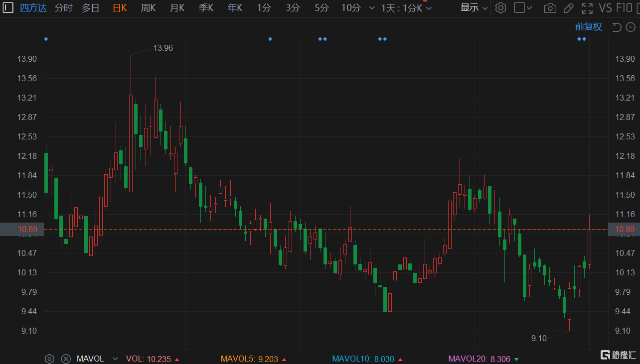This screenshot has width=640, height=364.
Task: Take a chart screenshot with camera icon
Action: (x=550, y=8)
